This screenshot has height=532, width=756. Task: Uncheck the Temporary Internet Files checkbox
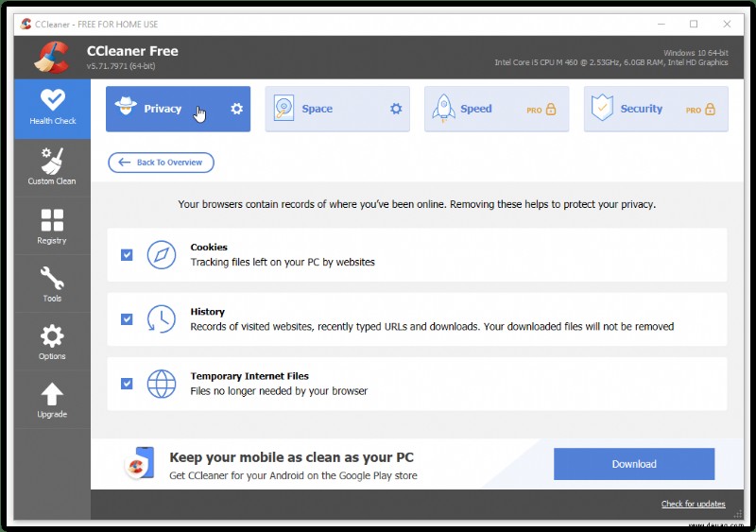(x=127, y=384)
